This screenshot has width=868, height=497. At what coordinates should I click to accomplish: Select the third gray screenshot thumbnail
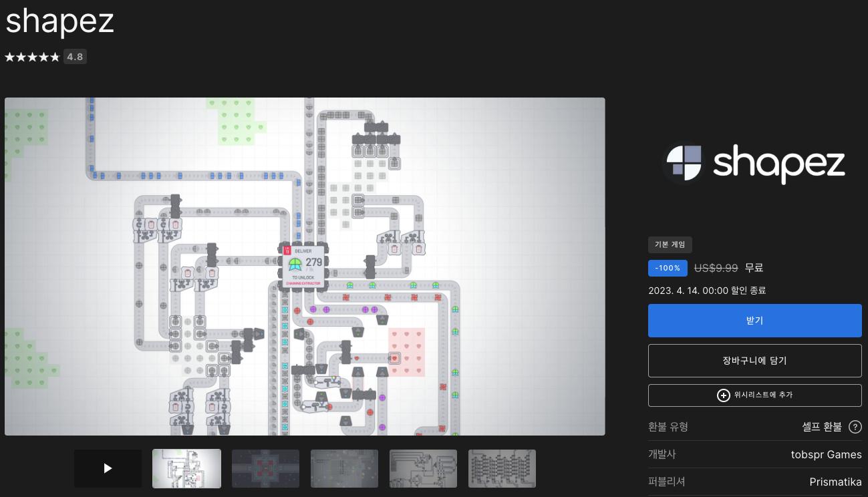[344, 468]
